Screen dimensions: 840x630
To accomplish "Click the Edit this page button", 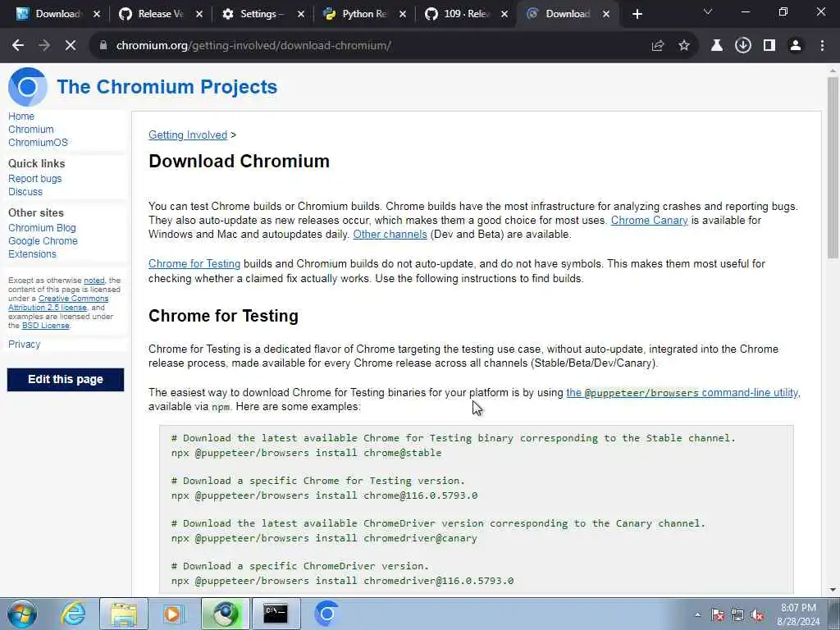I will coord(66,379).
